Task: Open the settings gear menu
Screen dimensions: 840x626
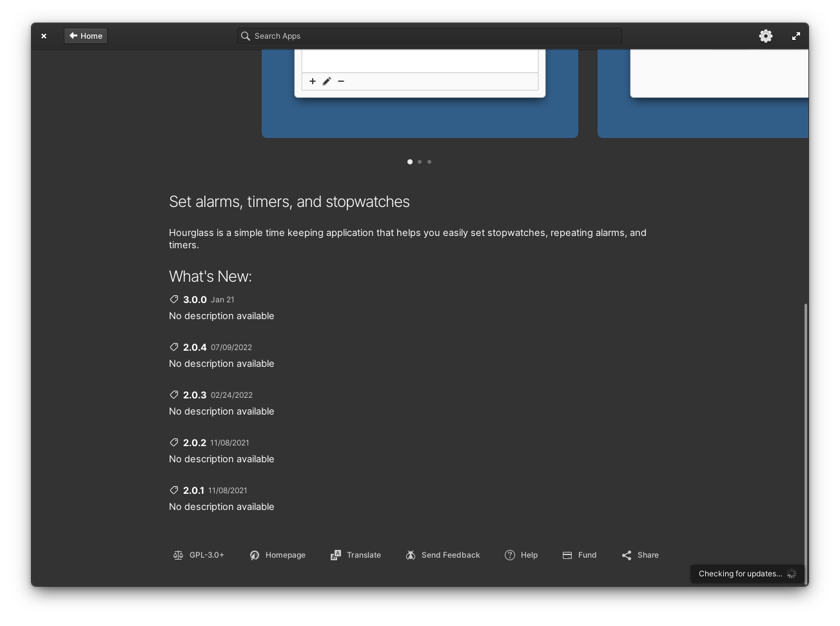Action: pyautogui.click(x=766, y=36)
